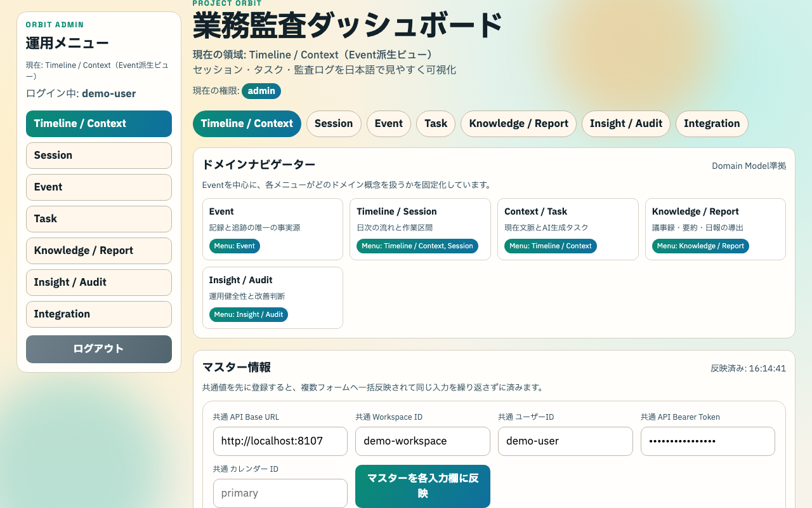Screen dimensions: 812x508
Task: Click the 共通 カレンダー ID input
Action: pos(280,493)
